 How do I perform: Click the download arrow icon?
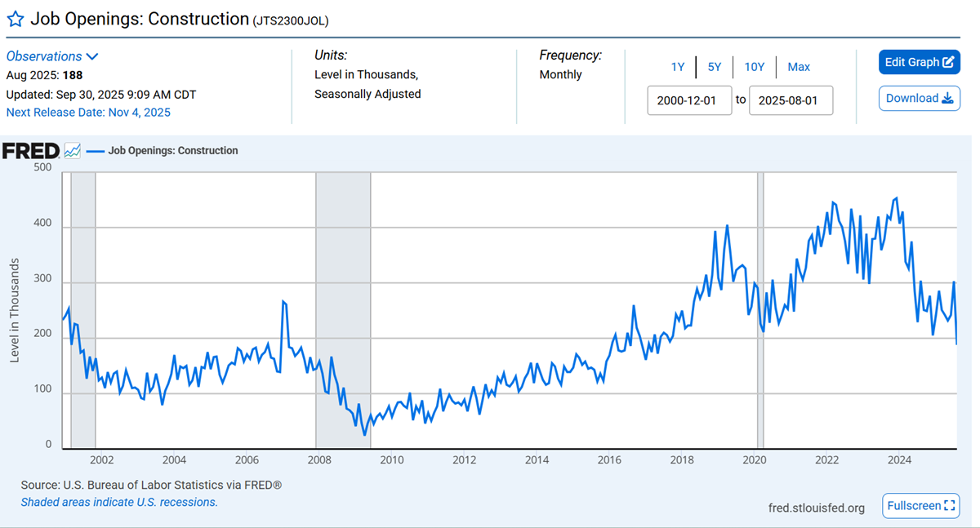947,98
